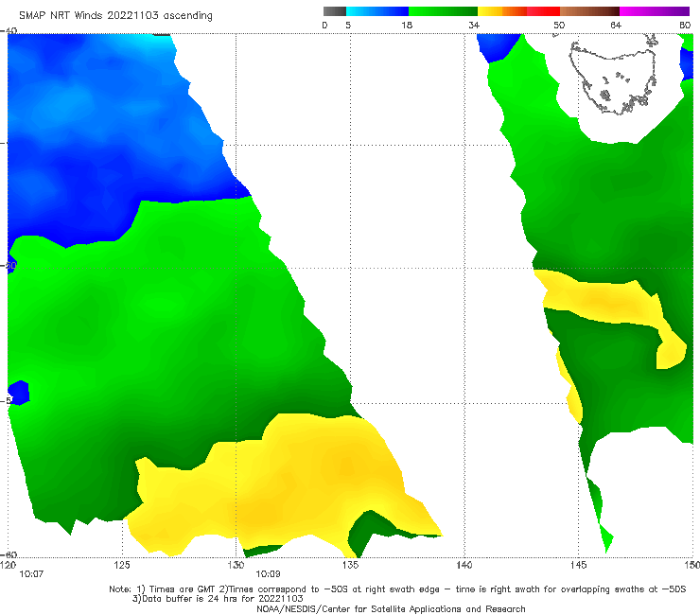Click the blue low-wind region in upper left
700x615 pixels.
(103, 134)
